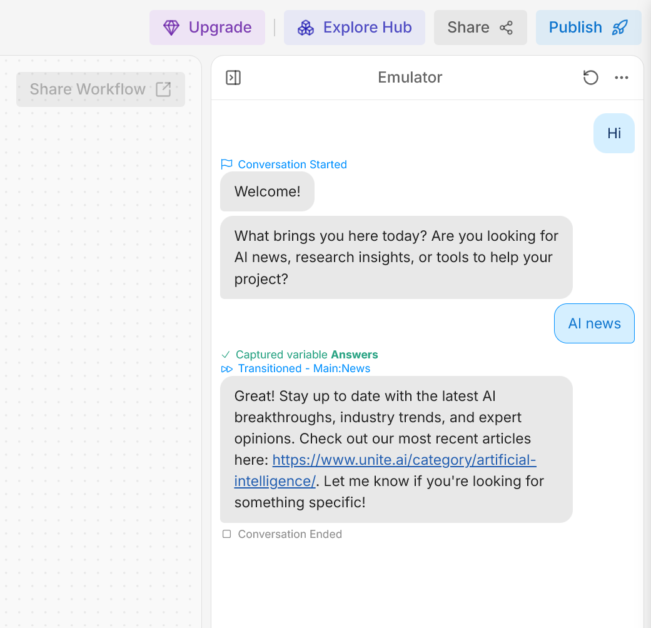The image size is (651, 628).
Task: Click the Great! Stay up to date message
Action: point(396,449)
